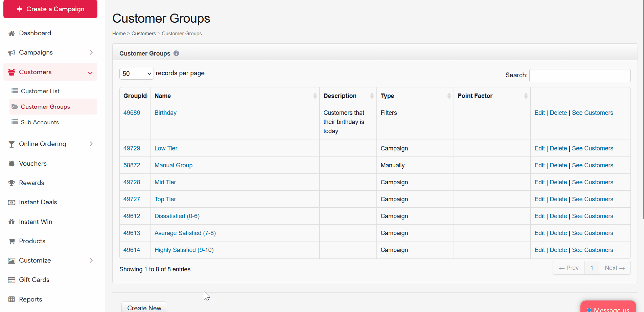Click the Rewards trophy icon
This screenshot has height=312, width=644.
tap(11, 183)
